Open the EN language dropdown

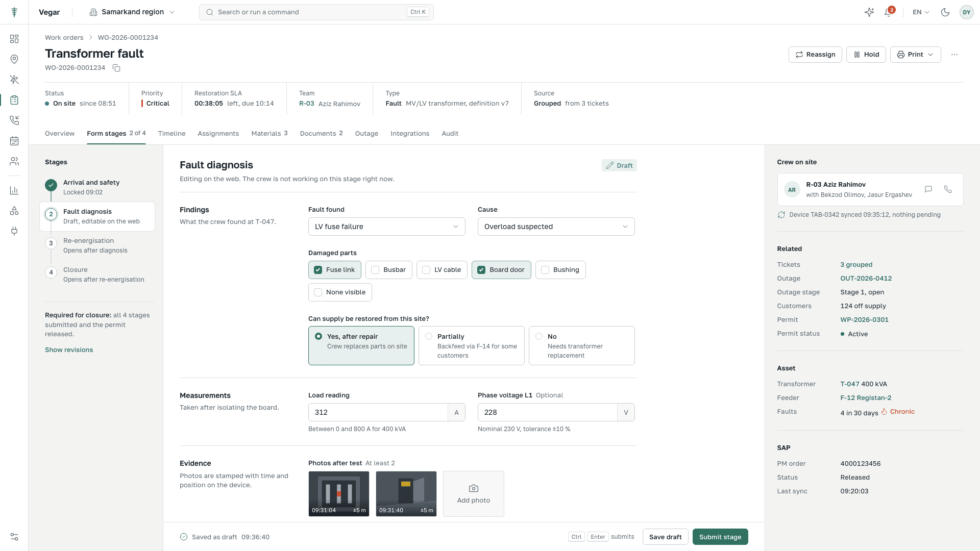[921, 12]
